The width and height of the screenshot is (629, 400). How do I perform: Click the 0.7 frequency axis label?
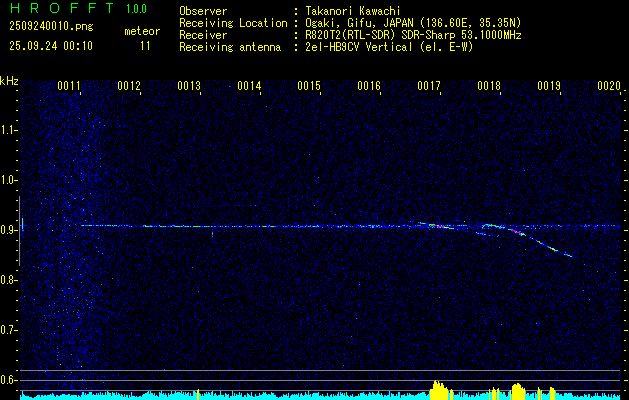(8, 330)
